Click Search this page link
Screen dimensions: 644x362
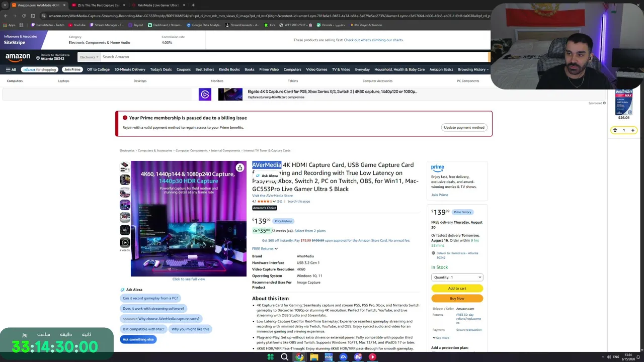pos(299,202)
